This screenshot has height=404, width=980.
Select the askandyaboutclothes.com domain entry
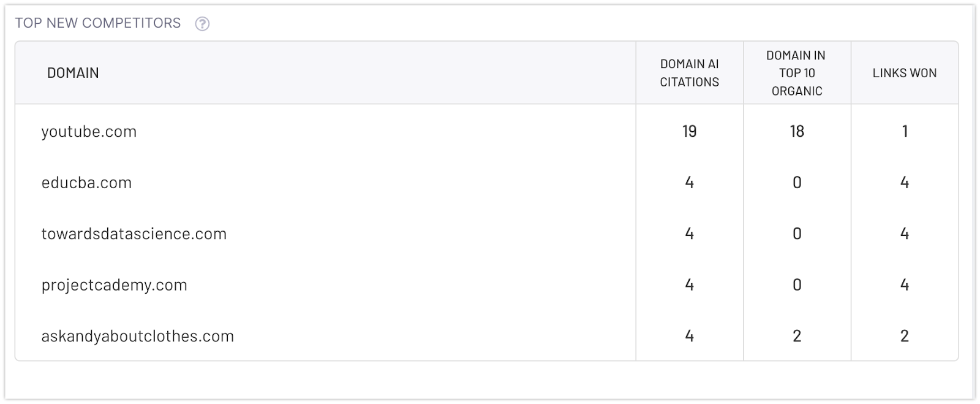point(137,336)
